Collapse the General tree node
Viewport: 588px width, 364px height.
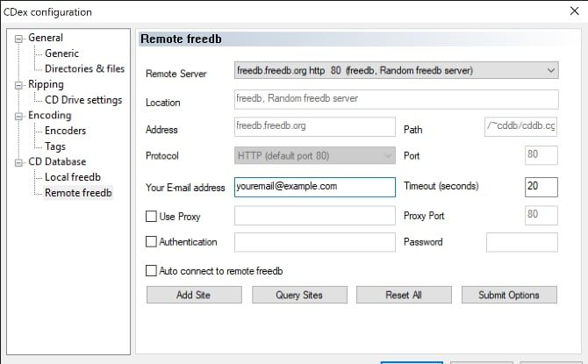pos(18,39)
